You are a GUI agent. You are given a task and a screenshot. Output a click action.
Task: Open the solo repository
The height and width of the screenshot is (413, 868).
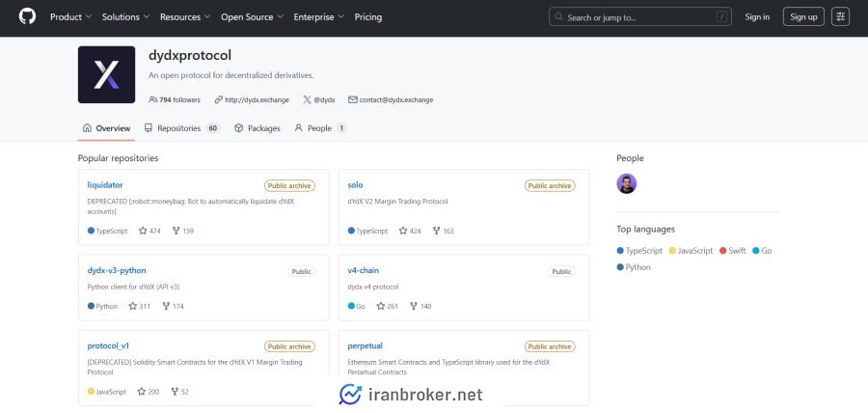355,185
